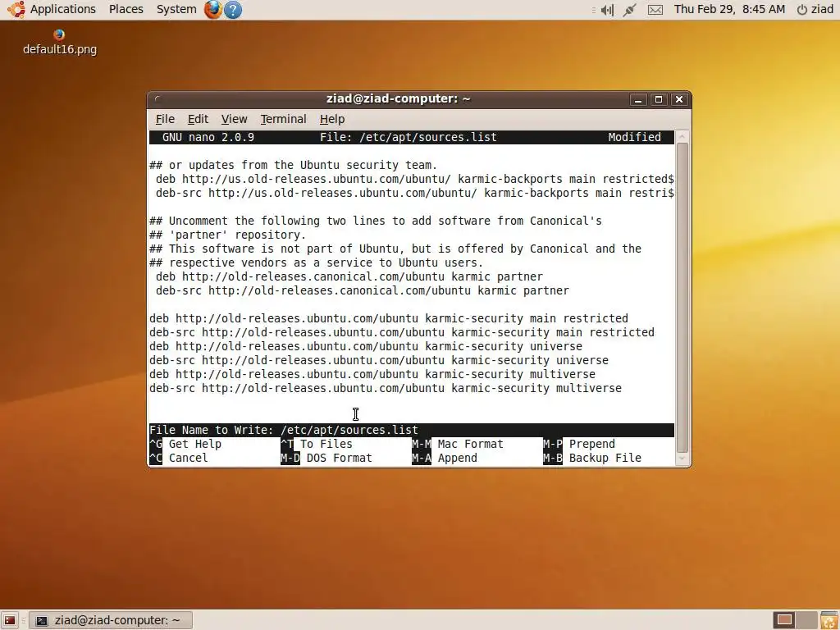The width and height of the screenshot is (840, 630).
Task: Switch to the second workspace in switcher
Action: [807, 620]
